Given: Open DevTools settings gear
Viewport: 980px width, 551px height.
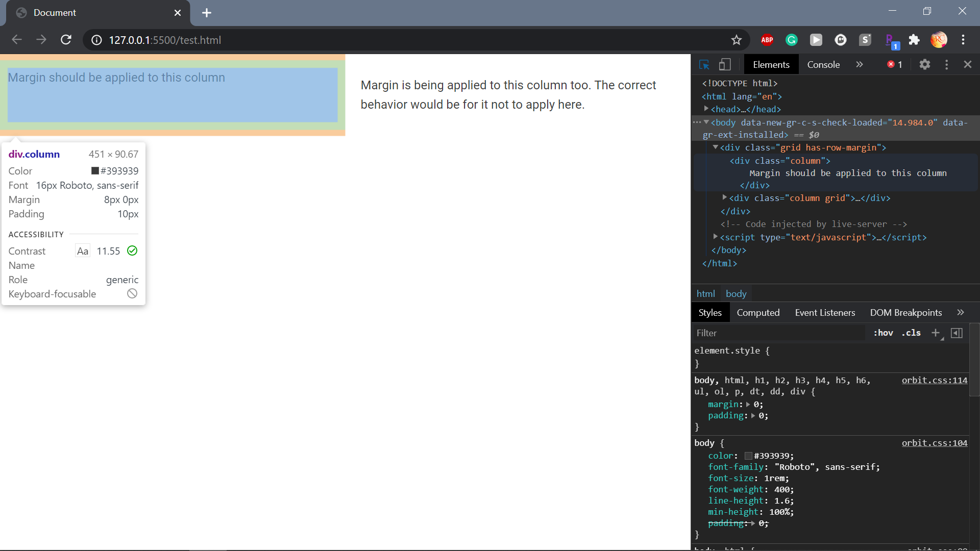Looking at the screenshot, I should pos(925,64).
